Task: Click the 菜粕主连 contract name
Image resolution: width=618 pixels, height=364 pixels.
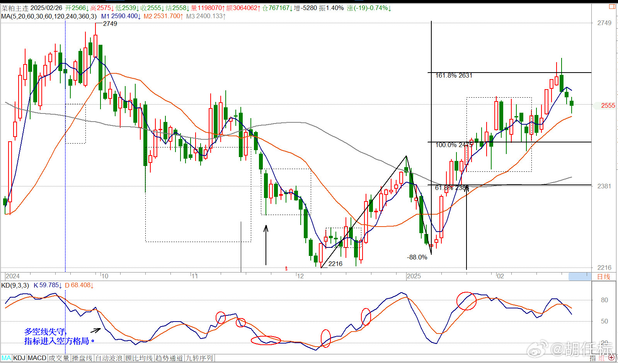Action: point(15,8)
